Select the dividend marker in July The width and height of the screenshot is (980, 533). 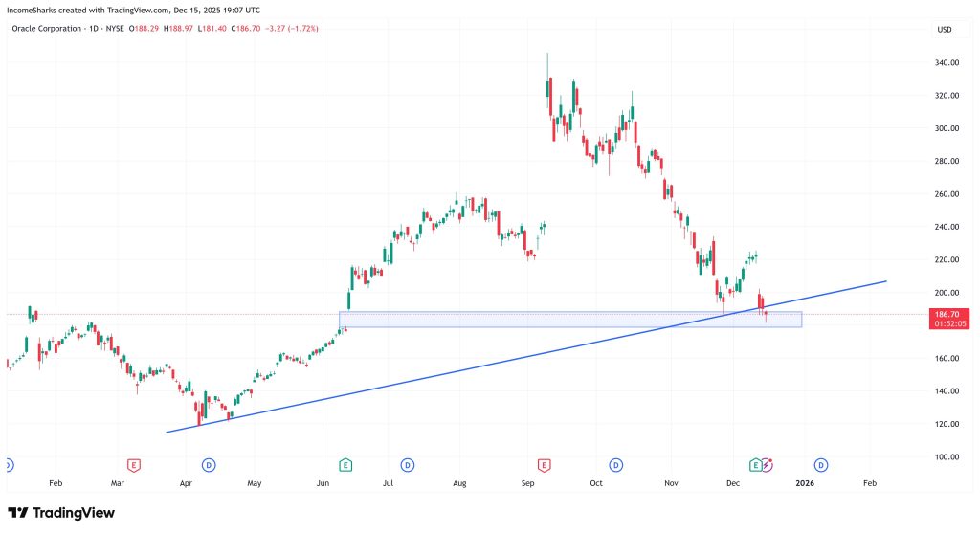coord(408,465)
